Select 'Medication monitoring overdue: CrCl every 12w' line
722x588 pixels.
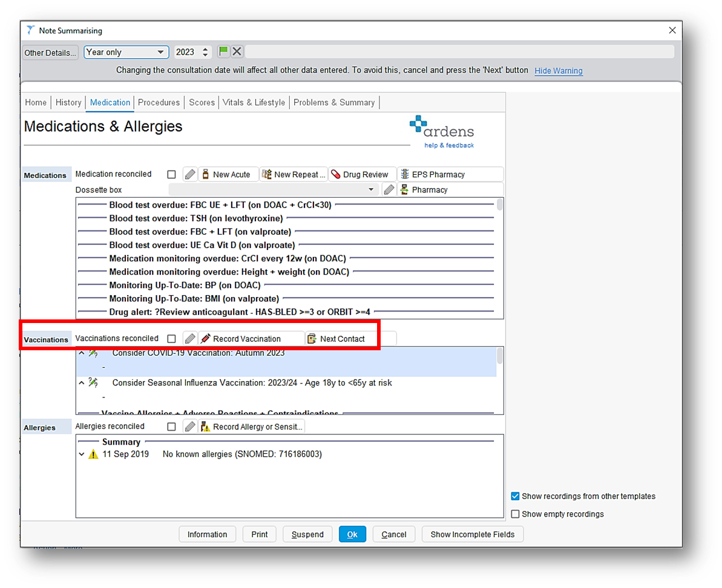[228, 258]
